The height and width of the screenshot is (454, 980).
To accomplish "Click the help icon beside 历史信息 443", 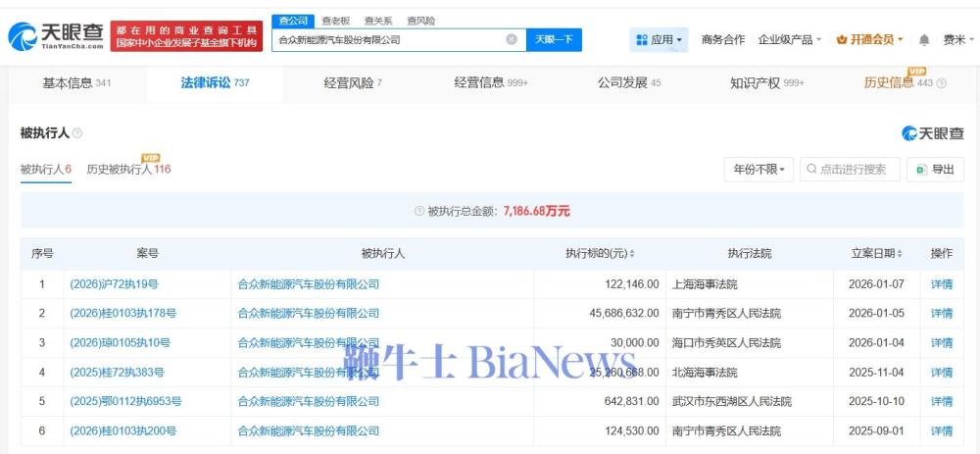I will [942, 83].
